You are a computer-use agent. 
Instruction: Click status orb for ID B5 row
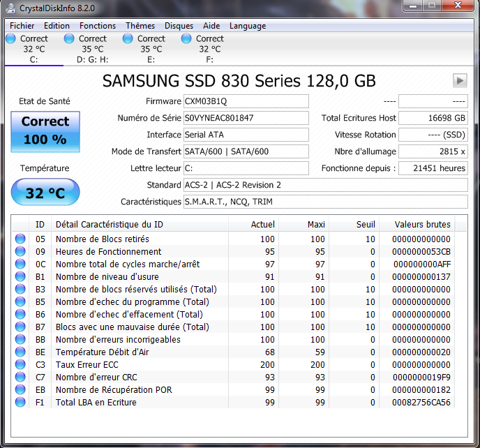click(x=20, y=301)
